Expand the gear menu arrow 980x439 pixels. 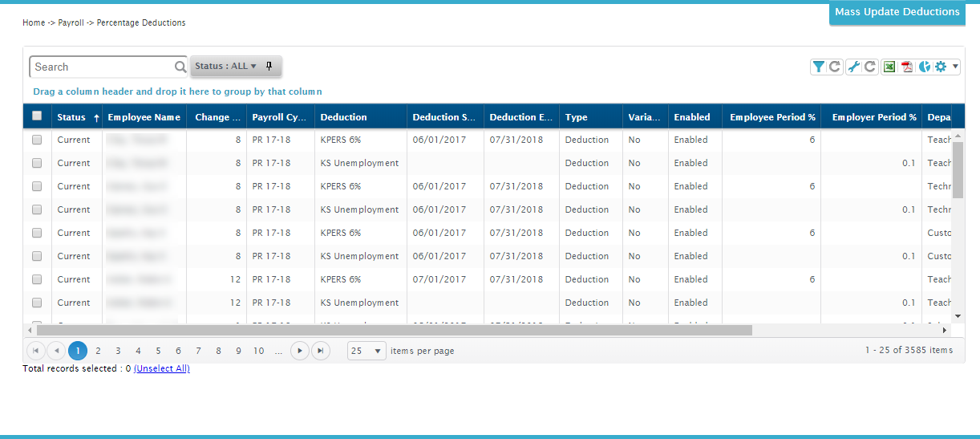pyautogui.click(x=955, y=67)
